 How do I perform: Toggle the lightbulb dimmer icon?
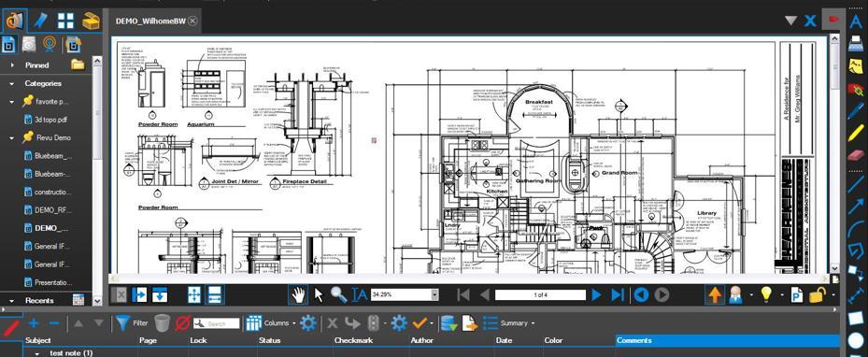[765, 295]
